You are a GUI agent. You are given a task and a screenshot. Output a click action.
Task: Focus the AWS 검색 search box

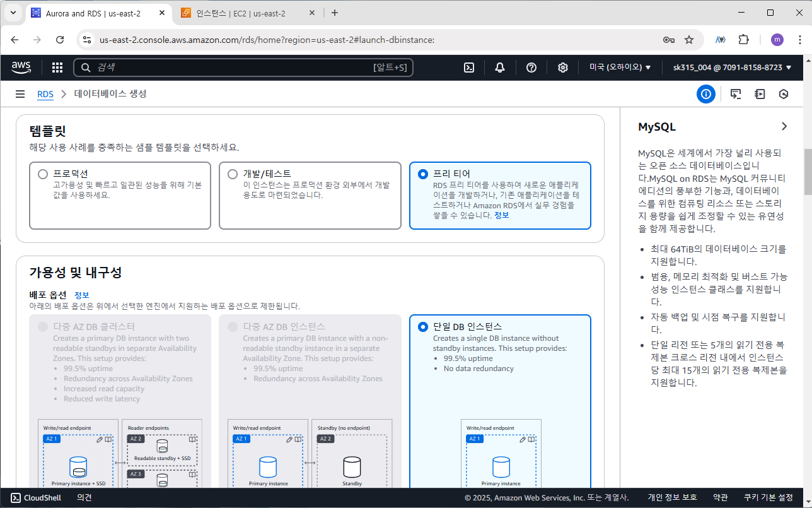click(x=243, y=68)
